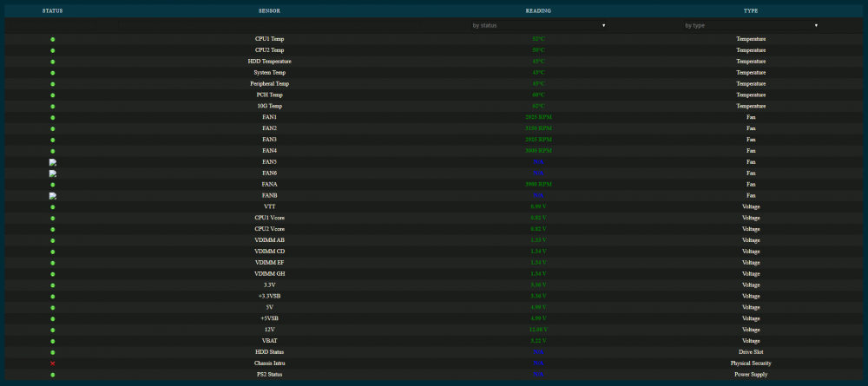Sort by the SENSOR column header
The image size is (868, 386).
tap(269, 11)
